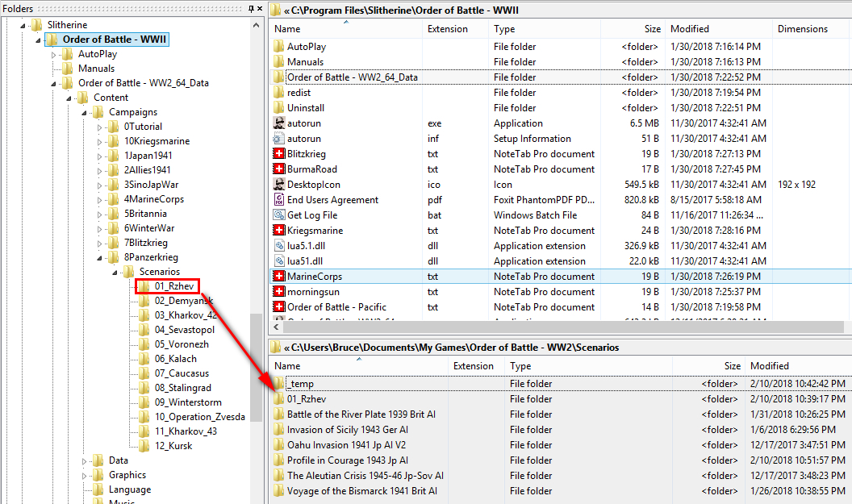Sort upper pane by Dimensions column
852x504 pixels.
pos(812,29)
